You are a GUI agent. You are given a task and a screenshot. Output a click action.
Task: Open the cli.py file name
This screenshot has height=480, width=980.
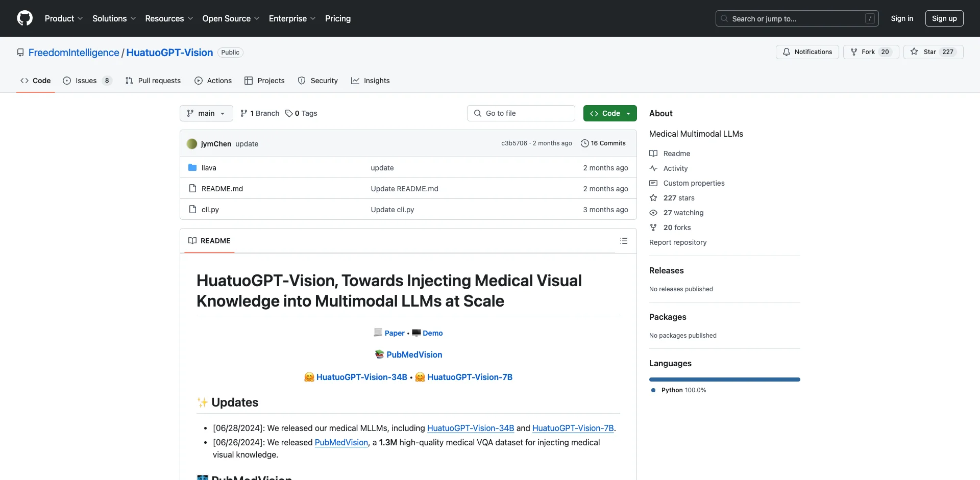coord(210,210)
